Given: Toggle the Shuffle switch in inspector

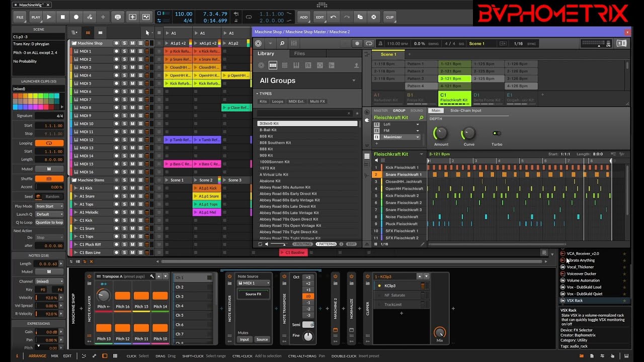Looking at the screenshot, I should pos(49,178).
